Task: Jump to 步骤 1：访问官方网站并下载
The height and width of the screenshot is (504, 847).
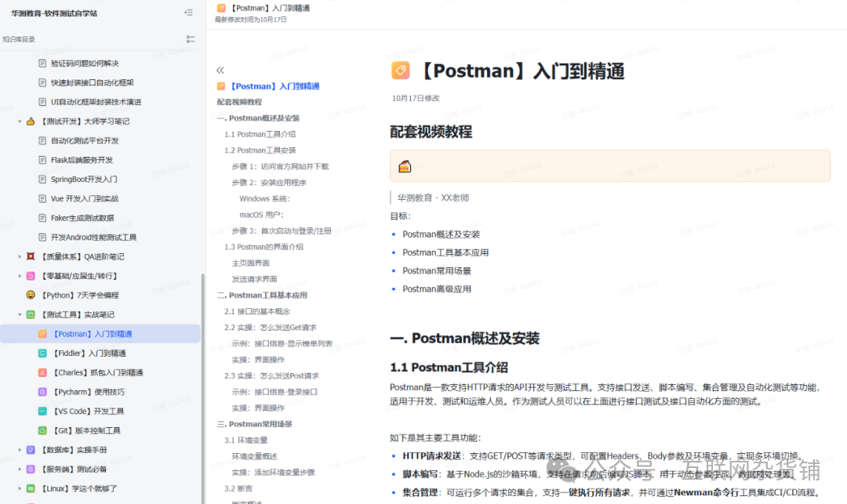Action: coord(280,166)
